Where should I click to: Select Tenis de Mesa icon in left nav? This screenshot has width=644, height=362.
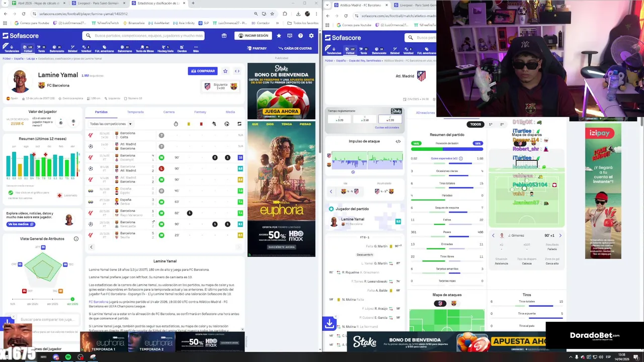[144, 49]
